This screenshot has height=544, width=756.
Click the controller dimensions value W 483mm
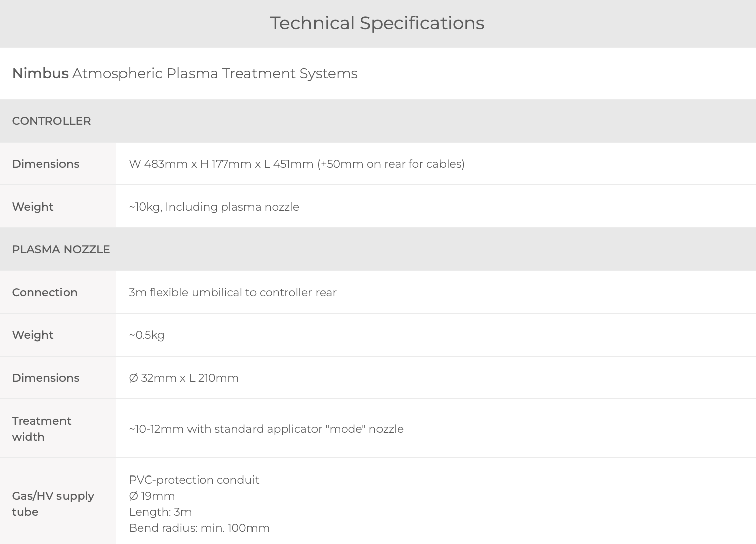tap(297, 164)
